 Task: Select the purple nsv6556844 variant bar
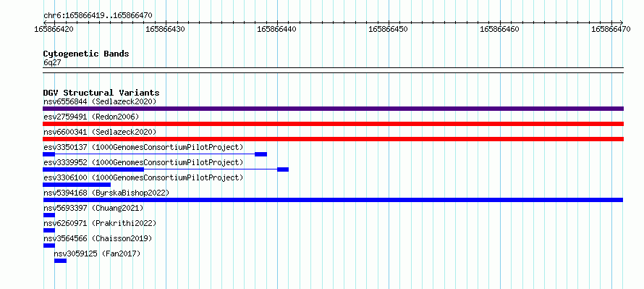(x=333, y=109)
